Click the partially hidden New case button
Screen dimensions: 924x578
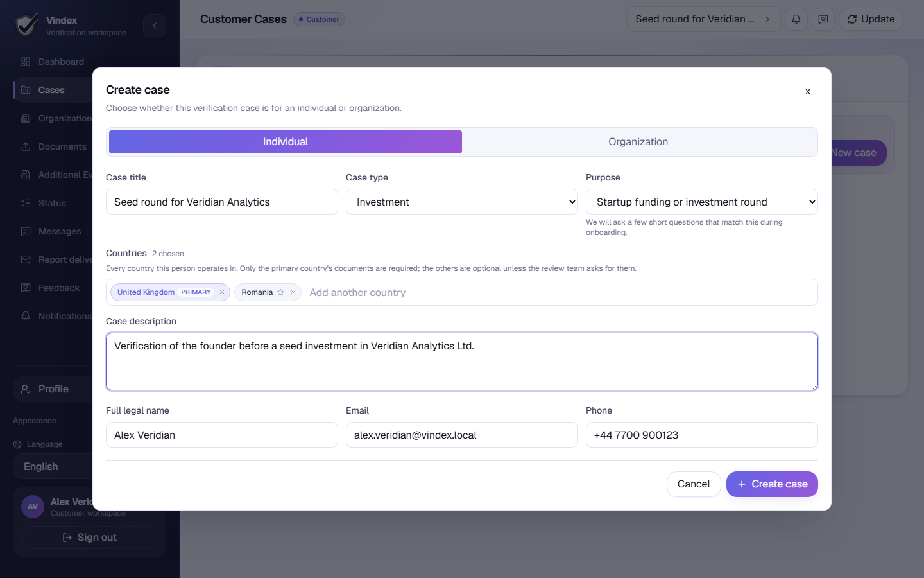tap(859, 153)
